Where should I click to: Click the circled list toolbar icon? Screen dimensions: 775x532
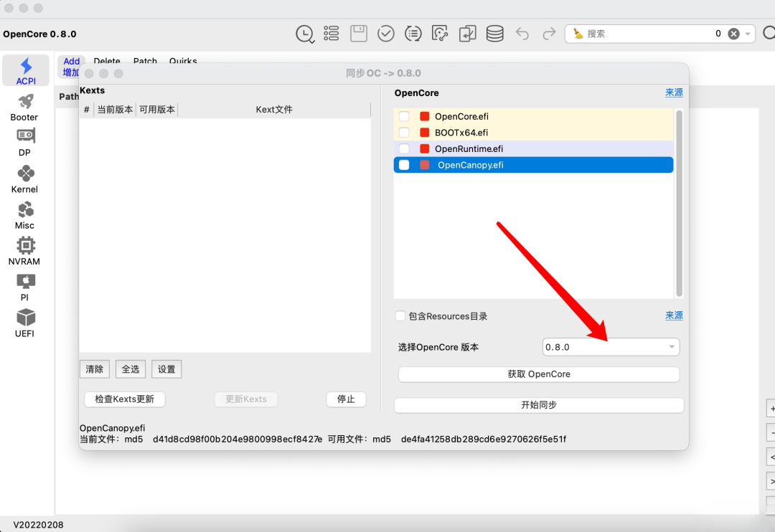coord(413,34)
